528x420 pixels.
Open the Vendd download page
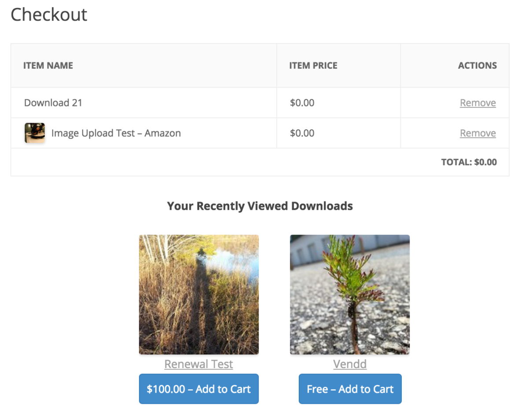(x=349, y=364)
